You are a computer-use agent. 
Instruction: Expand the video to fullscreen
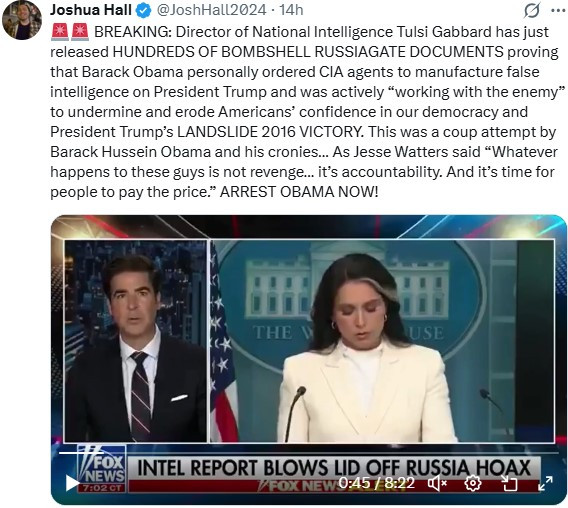[x=545, y=483]
